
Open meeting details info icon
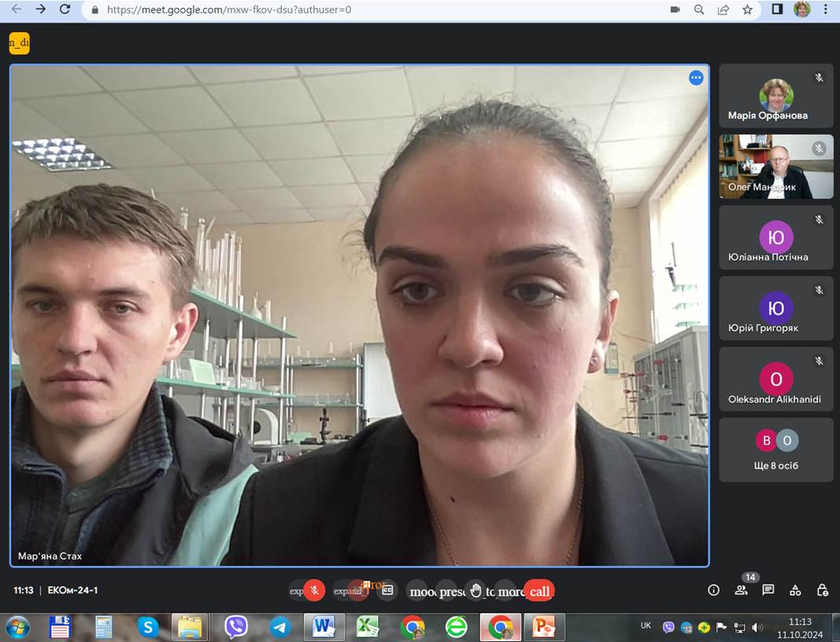pos(713,590)
